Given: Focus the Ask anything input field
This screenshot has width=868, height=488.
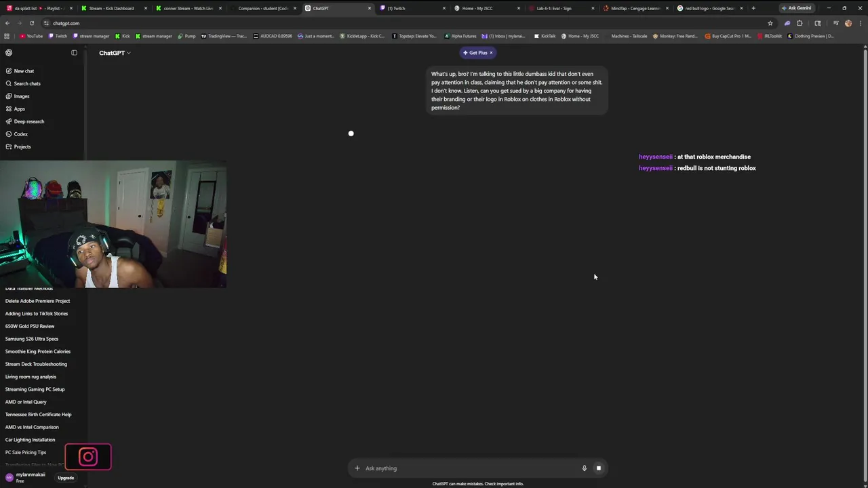Looking at the screenshot, I should point(470,468).
